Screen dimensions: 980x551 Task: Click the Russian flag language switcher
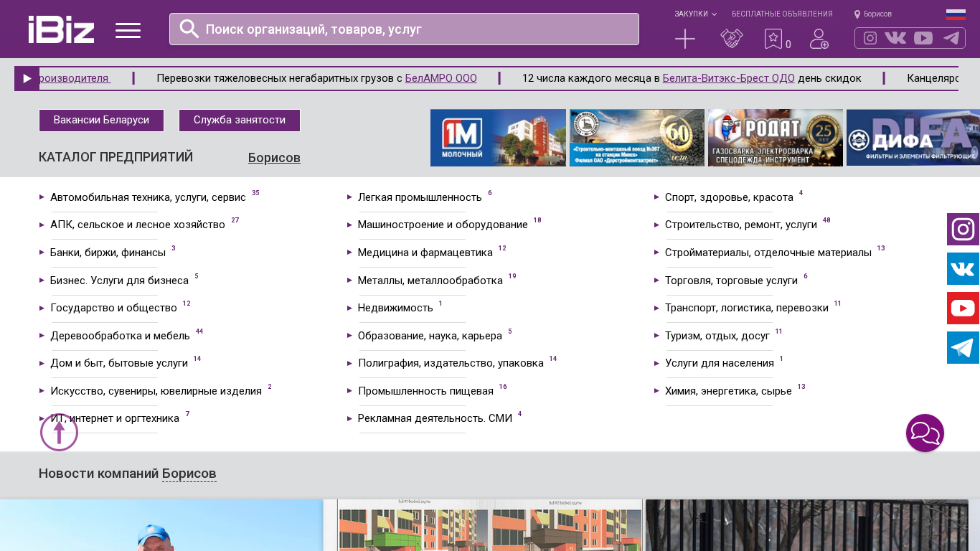pyautogui.click(x=956, y=14)
